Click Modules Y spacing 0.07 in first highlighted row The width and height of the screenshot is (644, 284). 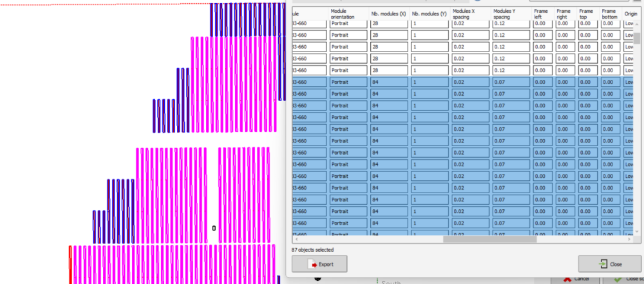pos(510,82)
